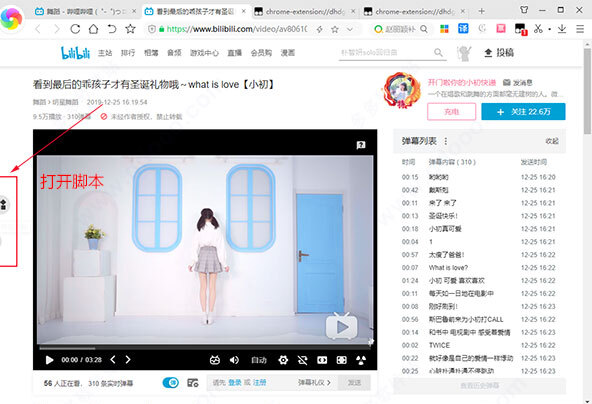592x404 pixels.
Task: Open 会员购 menu item
Action: point(261,53)
